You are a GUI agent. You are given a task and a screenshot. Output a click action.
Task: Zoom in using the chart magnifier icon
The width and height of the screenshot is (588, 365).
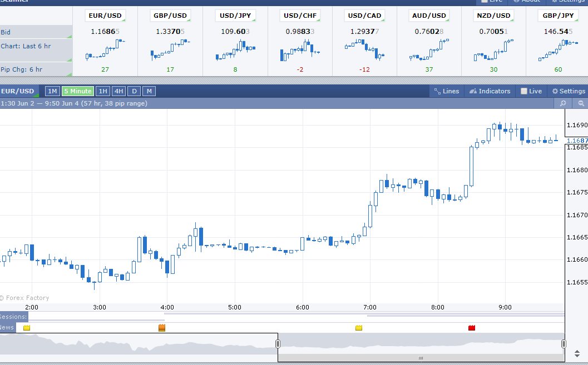click(562, 103)
